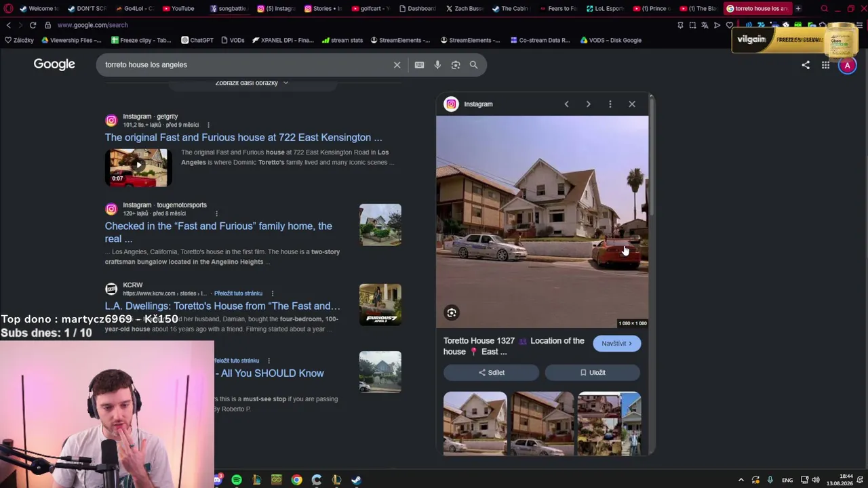Screen dimensions: 868x488
Task: Show hidden system tray icons
Action: 741,480
